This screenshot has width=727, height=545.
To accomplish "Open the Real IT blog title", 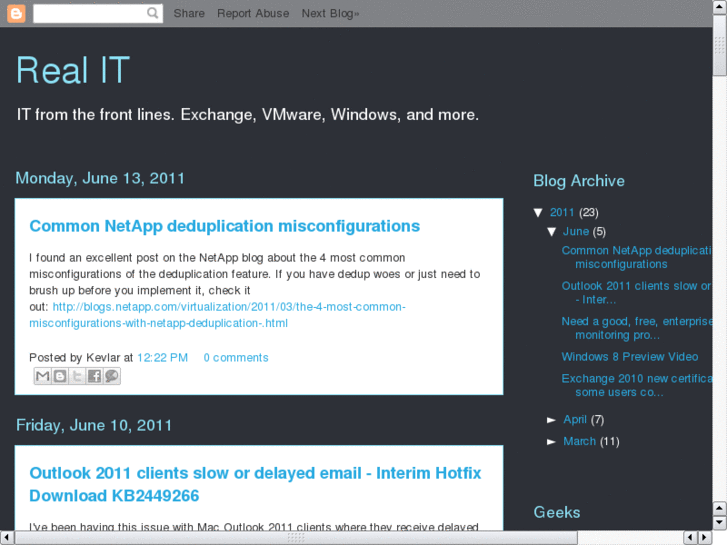I will 73,70.
